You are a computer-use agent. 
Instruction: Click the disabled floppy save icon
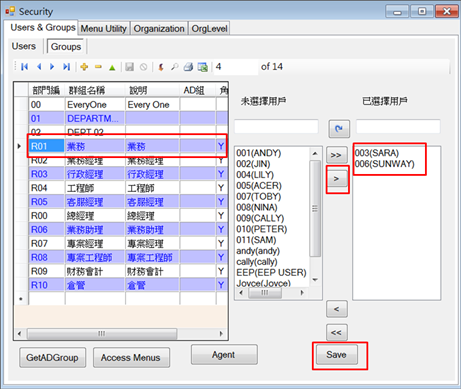(x=129, y=67)
